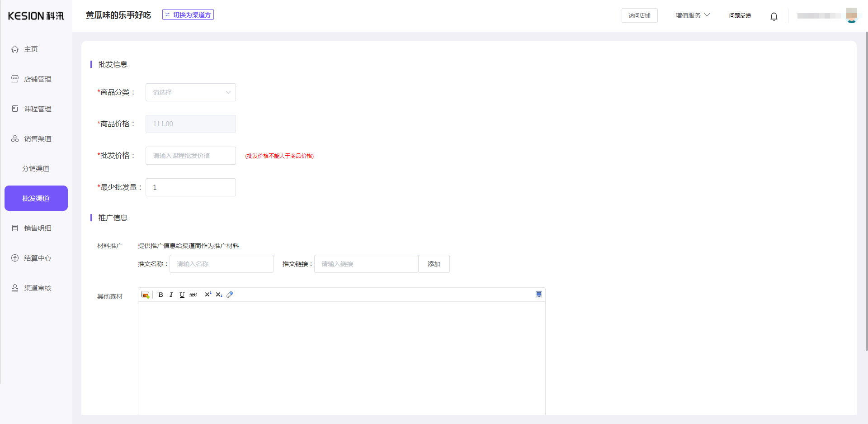Select 批发渠道 in the sidebar

click(36, 198)
